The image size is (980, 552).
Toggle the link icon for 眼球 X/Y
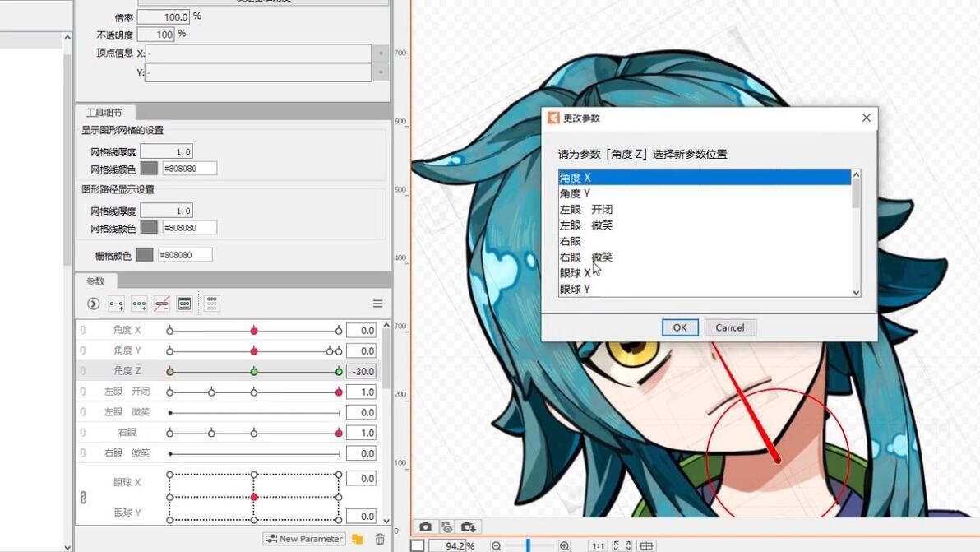tap(83, 498)
